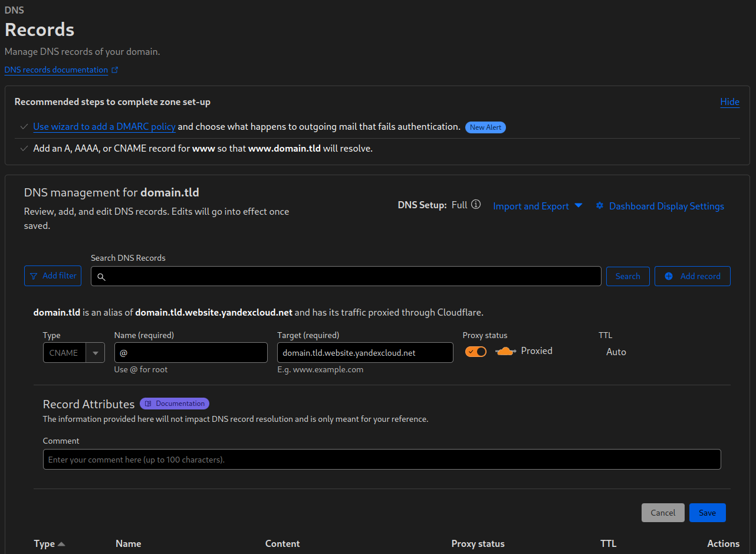
Task: Click the Proxied status label
Action: click(x=537, y=351)
